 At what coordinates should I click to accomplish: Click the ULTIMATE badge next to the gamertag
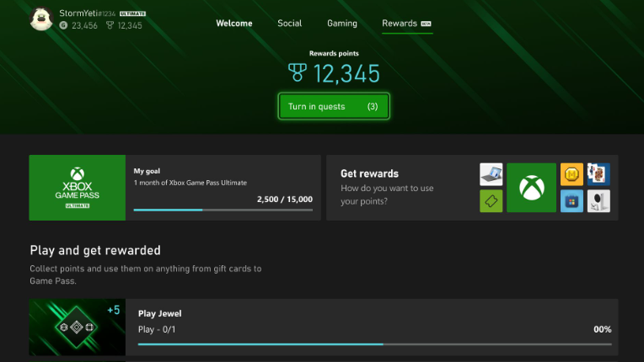coord(132,13)
